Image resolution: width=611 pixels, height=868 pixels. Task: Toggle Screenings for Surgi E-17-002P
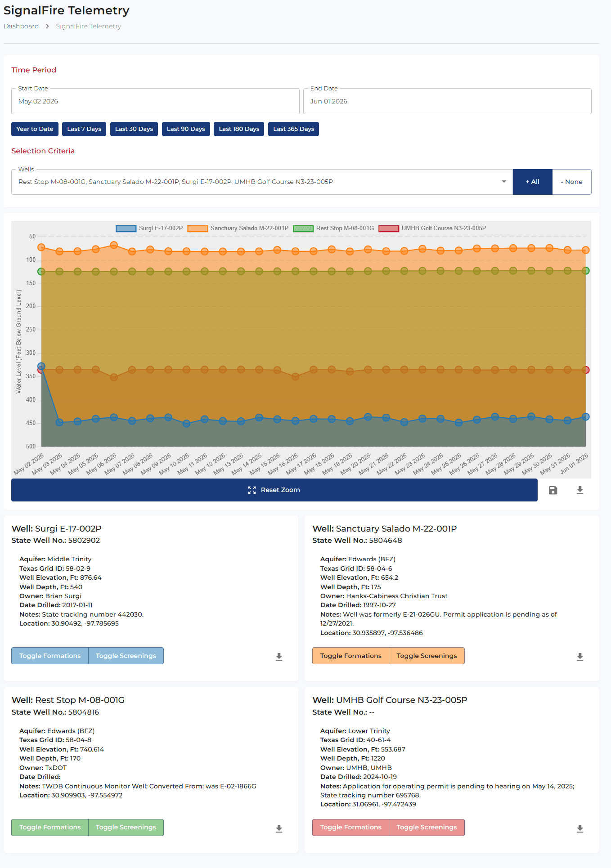126,656
